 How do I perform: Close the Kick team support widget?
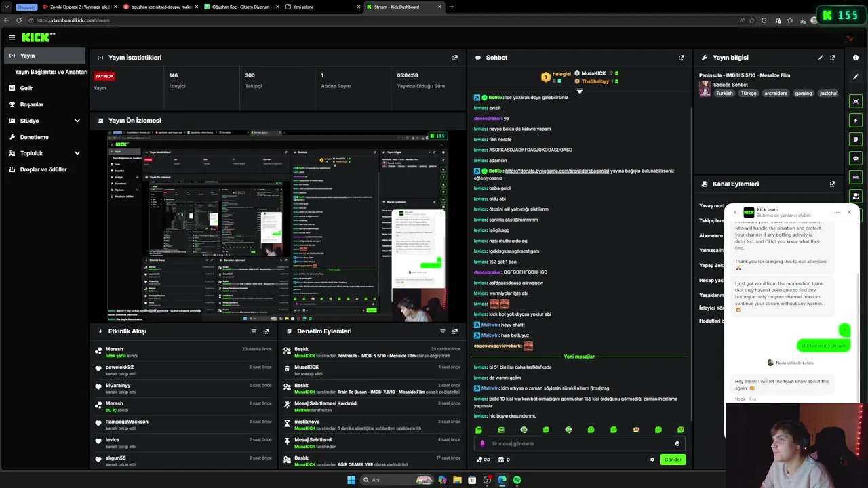click(849, 212)
